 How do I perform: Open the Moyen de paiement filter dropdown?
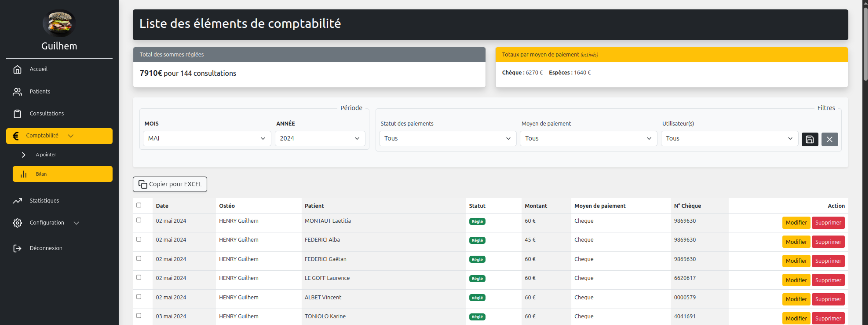(588, 139)
